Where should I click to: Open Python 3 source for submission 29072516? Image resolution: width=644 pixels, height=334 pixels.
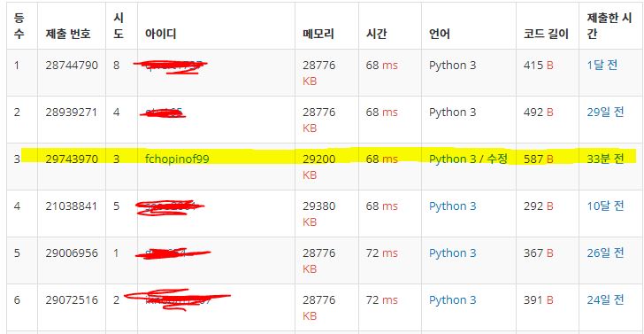click(453, 300)
